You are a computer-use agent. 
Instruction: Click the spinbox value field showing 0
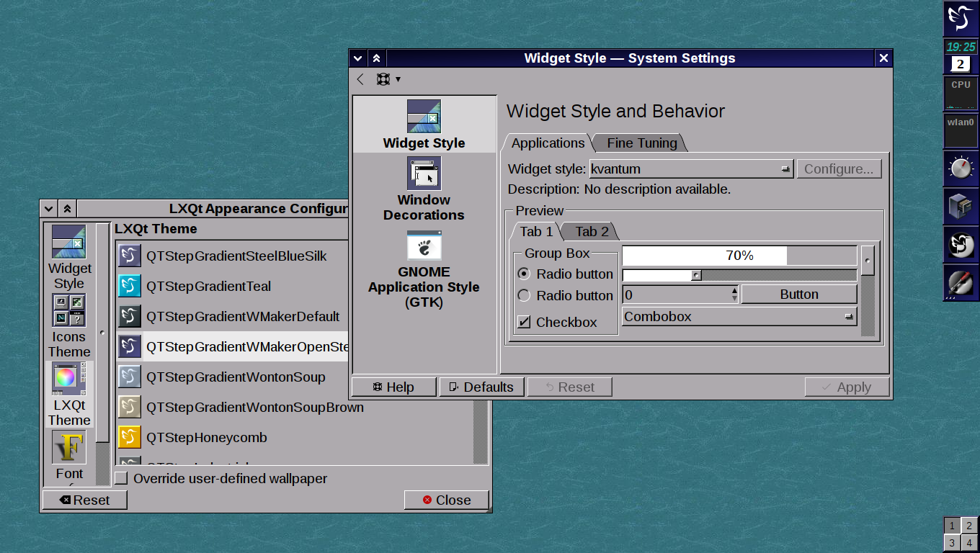676,294
